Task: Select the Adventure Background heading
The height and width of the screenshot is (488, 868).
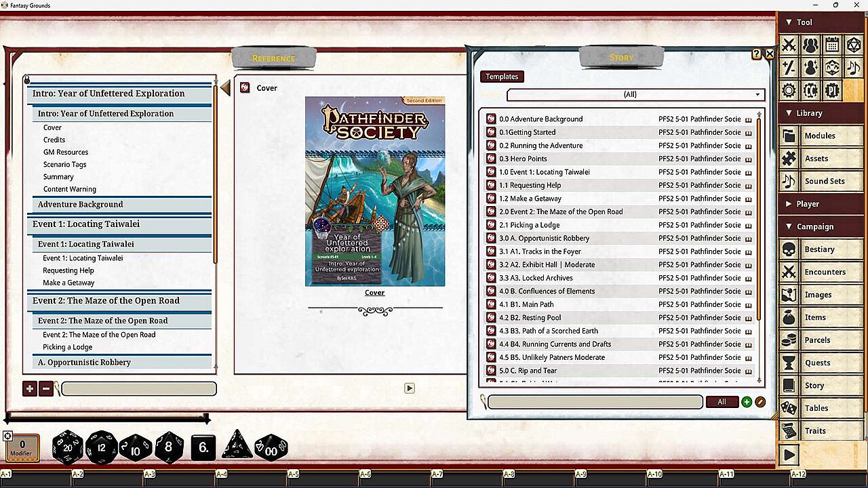Action: click(x=122, y=205)
